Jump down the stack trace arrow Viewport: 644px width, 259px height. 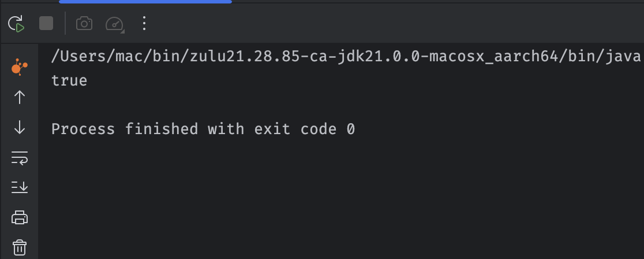pyautogui.click(x=19, y=127)
